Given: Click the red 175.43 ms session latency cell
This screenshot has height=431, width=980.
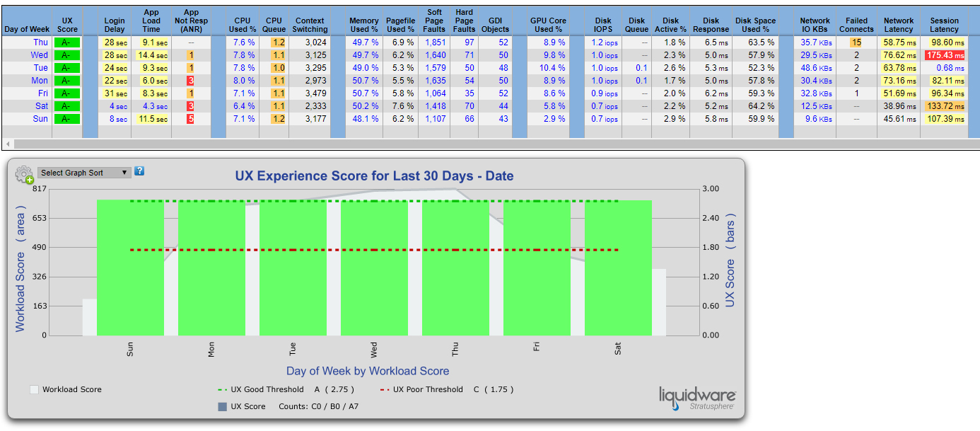Looking at the screenshot, I should [944, 55].
